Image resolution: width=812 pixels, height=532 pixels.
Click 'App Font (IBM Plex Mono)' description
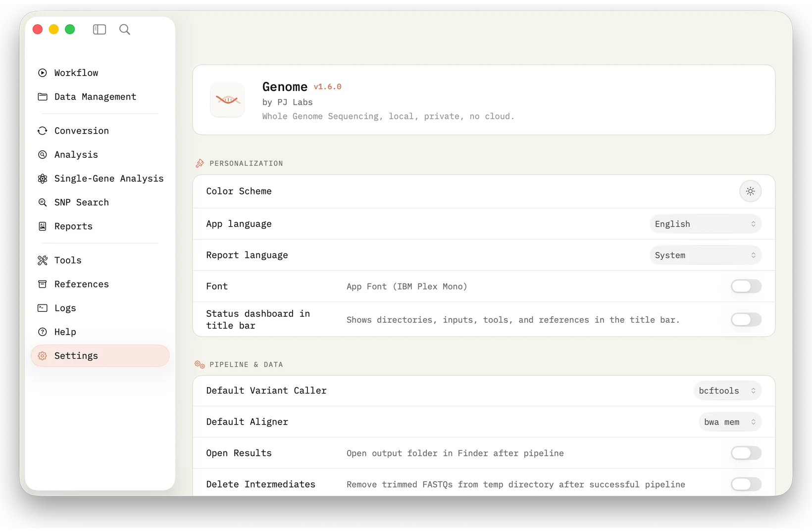[x=406, y=287]
